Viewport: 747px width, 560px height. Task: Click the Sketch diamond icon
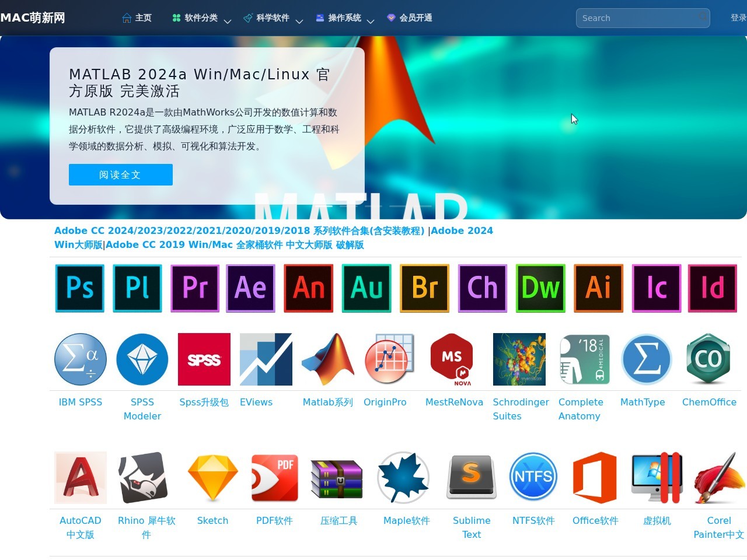tap(213, 478)
